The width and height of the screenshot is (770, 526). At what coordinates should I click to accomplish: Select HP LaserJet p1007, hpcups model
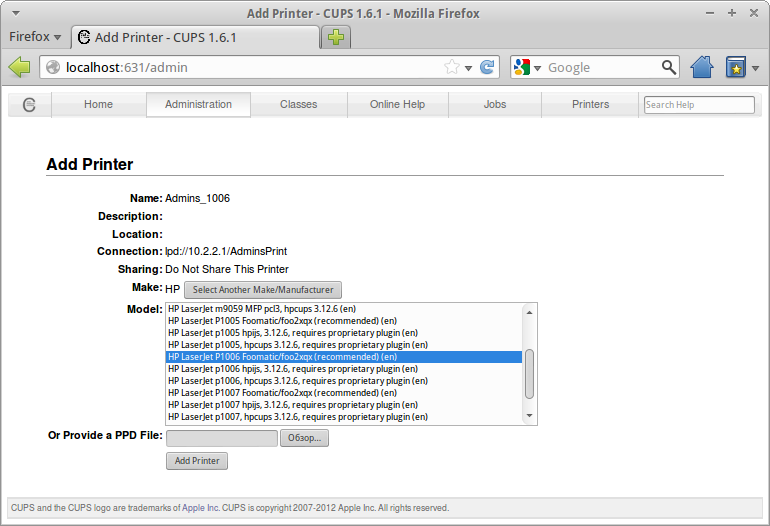(x=344, y=417)
